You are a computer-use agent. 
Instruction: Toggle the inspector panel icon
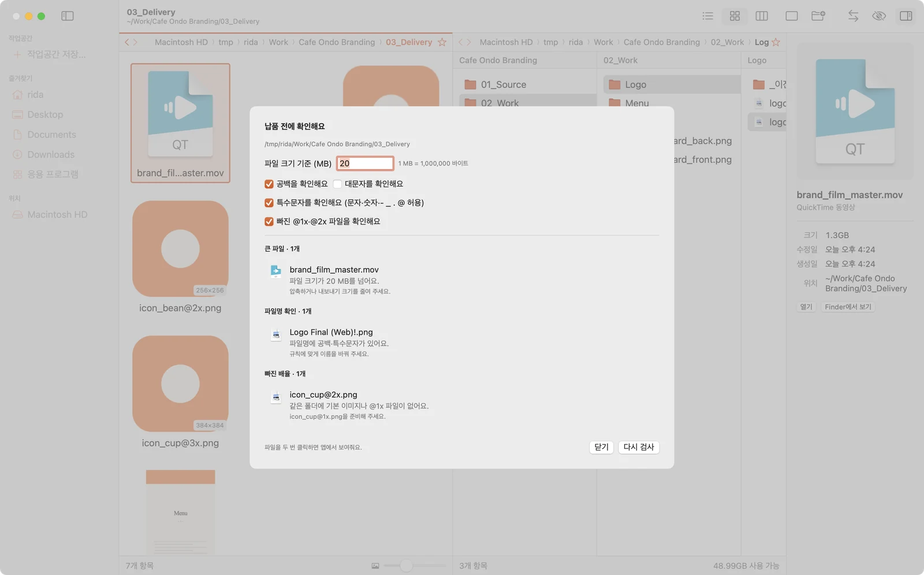(x=906, y=16)
